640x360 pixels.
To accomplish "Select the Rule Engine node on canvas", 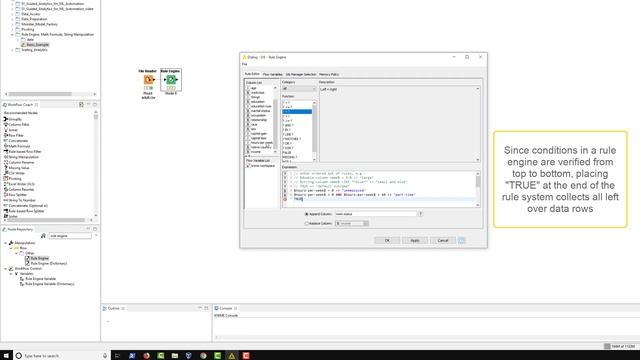I will 171,80.
